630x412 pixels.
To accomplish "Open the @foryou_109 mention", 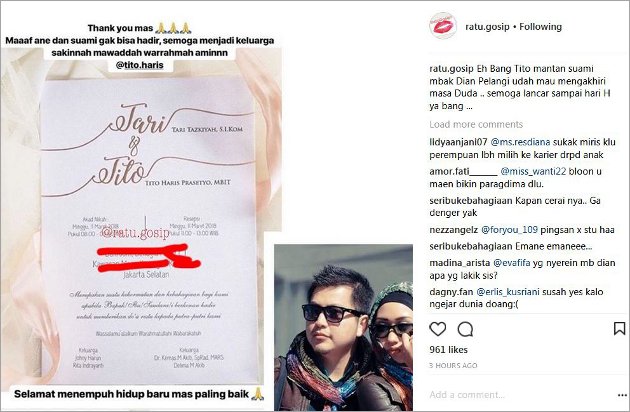I will click(509, 230).
